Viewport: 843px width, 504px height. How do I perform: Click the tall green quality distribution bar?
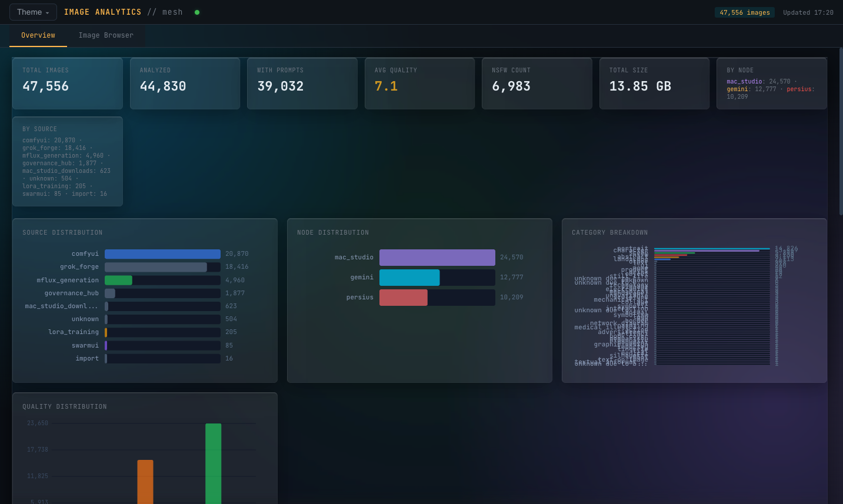213,463
